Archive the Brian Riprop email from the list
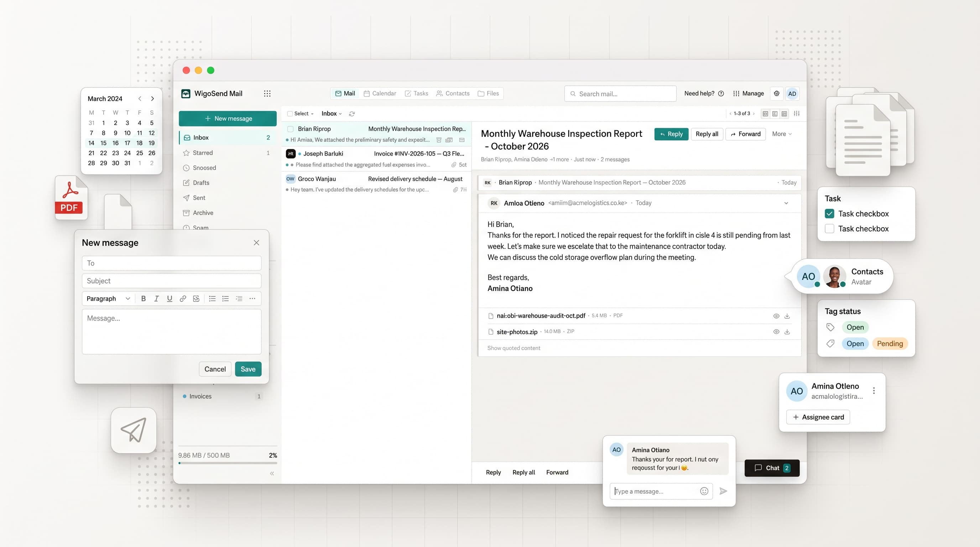Image resolution: width=980 pixels, height=547 pixels. [x=439, y=140]
